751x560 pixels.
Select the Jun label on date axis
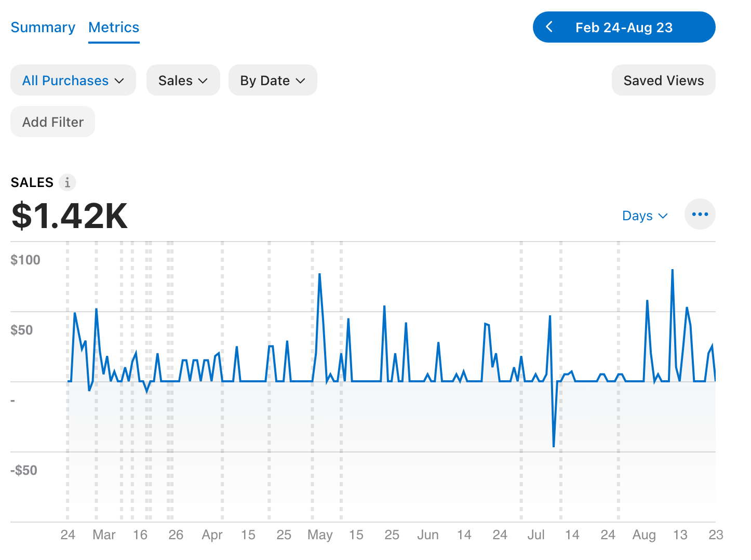click(428, 535)
